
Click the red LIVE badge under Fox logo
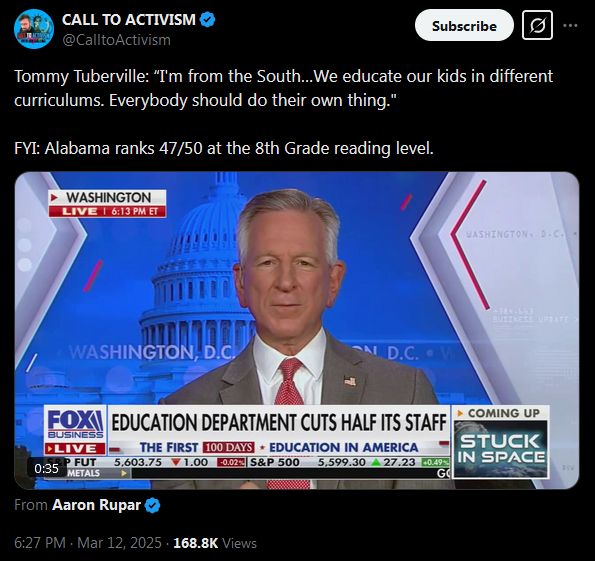(x=75, y=449)
